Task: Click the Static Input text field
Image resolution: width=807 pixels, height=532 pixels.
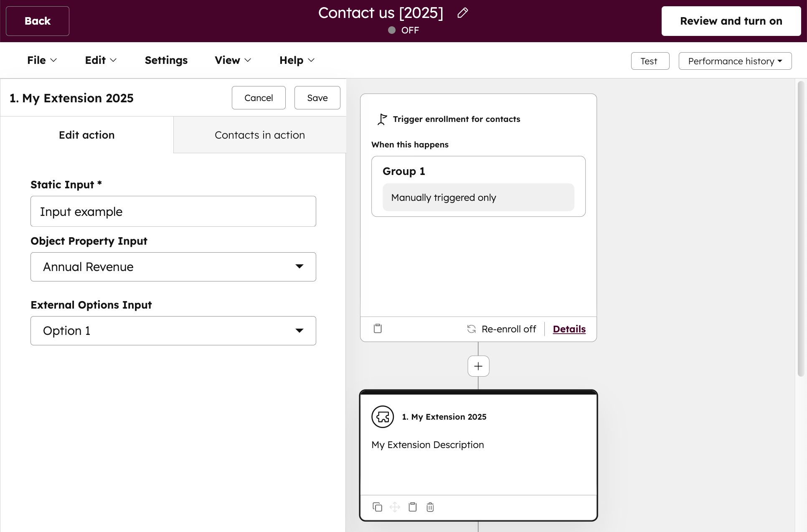Action: [x=173, y=211]
